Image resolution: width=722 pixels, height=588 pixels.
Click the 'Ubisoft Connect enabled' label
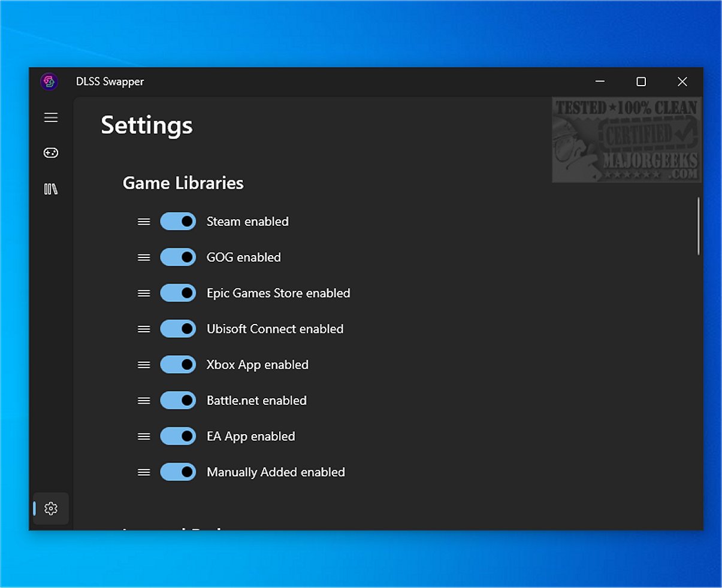[x=275, y=329]
